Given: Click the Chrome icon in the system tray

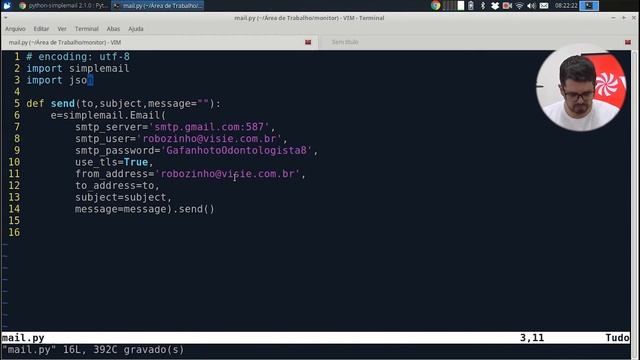Looking at the screenshot, I should point(436,5).
